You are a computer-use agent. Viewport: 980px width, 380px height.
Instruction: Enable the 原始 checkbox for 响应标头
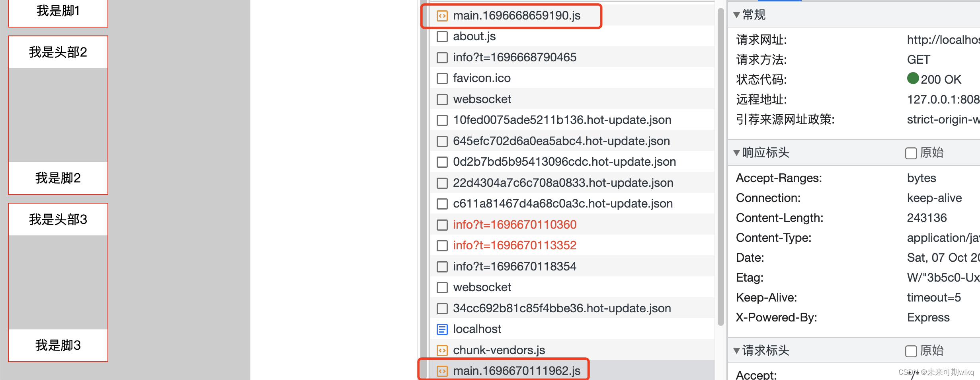click(x=911, y=153)
